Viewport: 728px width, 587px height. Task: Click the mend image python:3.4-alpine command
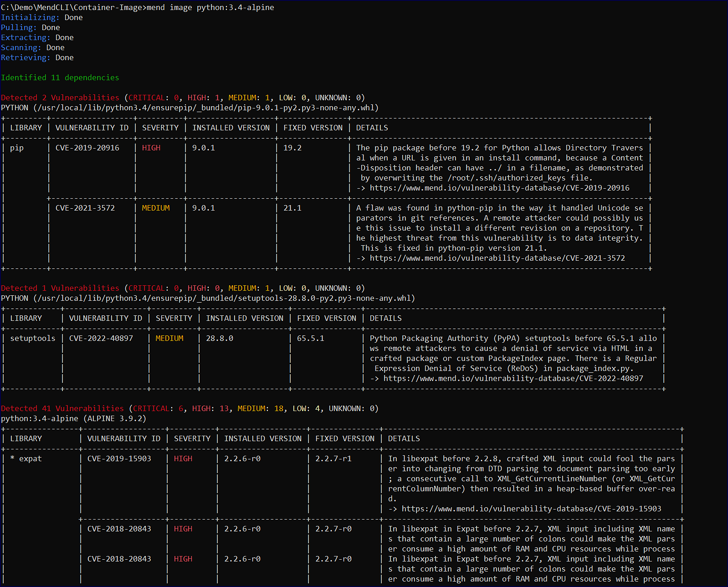click(210, 7)
